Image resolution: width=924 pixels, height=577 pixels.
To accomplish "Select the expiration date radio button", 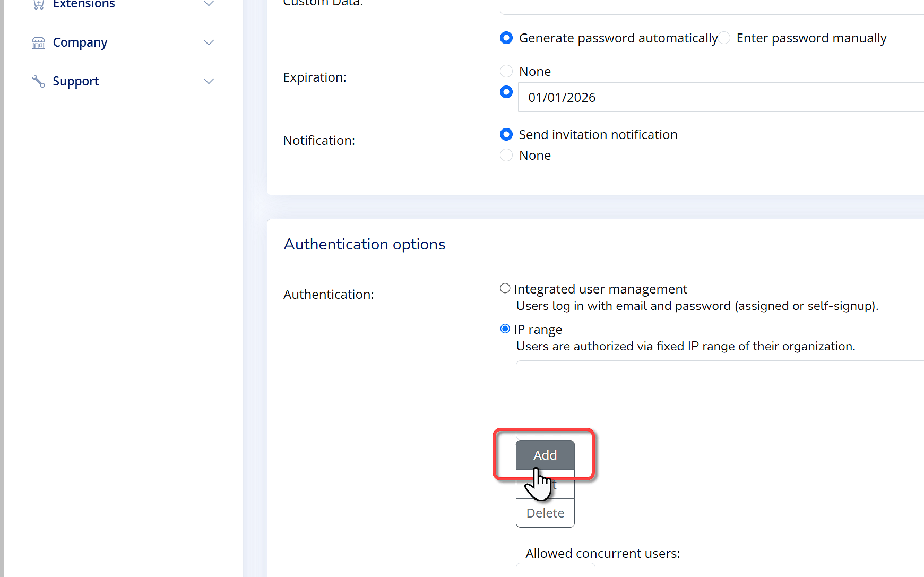I will [506, 92].
